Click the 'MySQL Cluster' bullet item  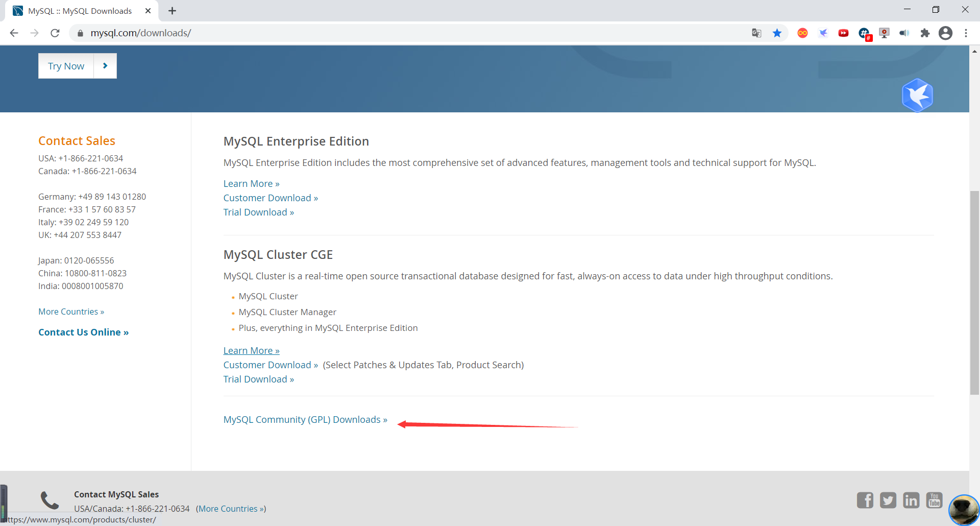[x=268, y=297]
